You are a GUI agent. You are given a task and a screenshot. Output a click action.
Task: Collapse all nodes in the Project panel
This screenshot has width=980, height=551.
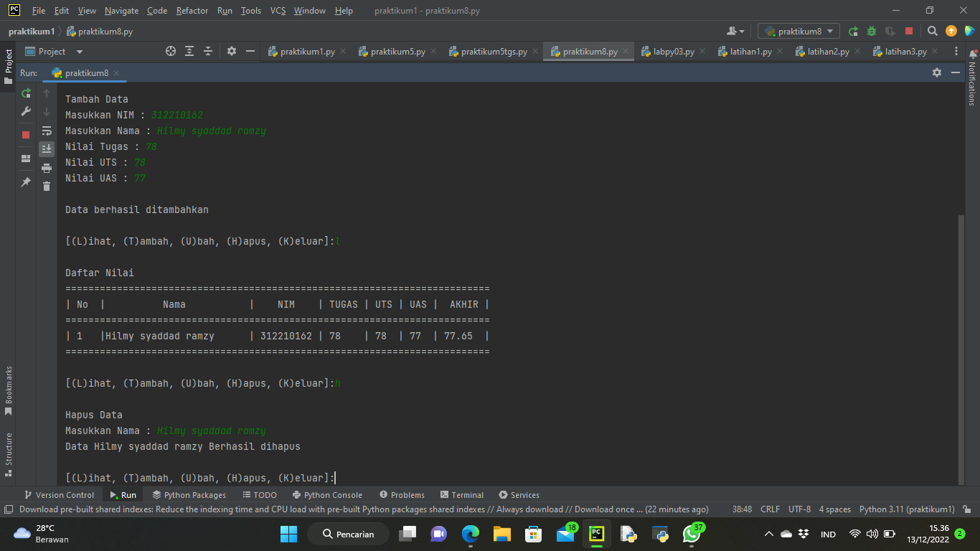pyautogui.click(x=207, y=51)
